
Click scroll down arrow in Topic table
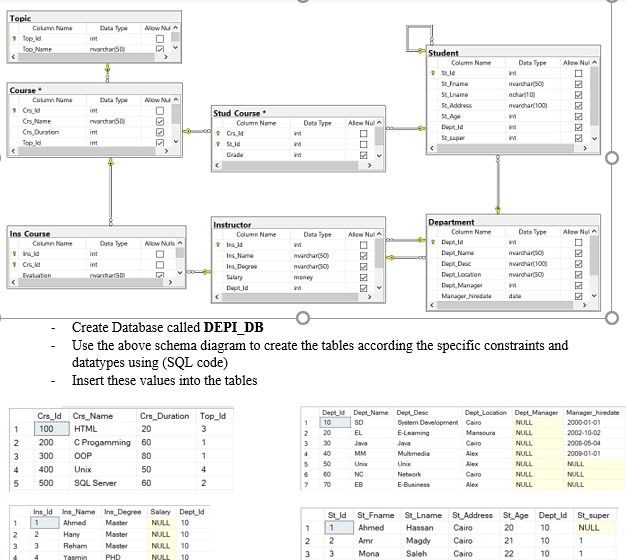(x=176, y=48)
